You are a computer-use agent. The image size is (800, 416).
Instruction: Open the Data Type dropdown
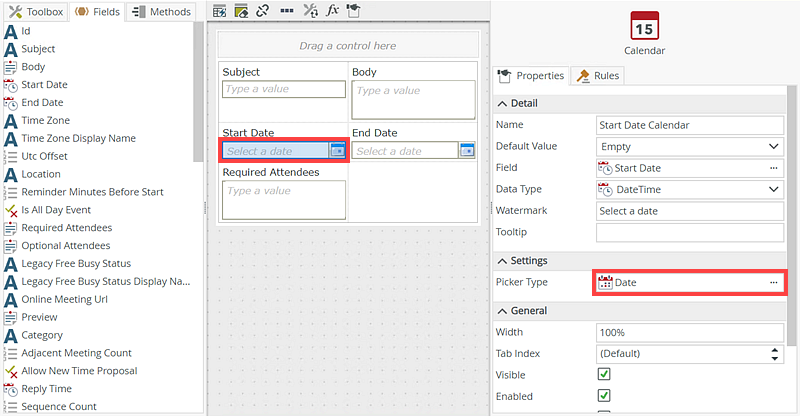[773, 189]
